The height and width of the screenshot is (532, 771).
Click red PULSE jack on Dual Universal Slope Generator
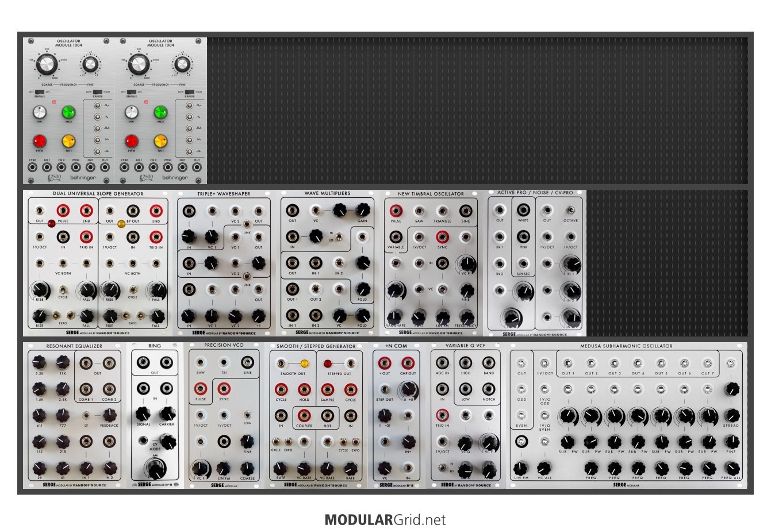click(x=63, y=211)
